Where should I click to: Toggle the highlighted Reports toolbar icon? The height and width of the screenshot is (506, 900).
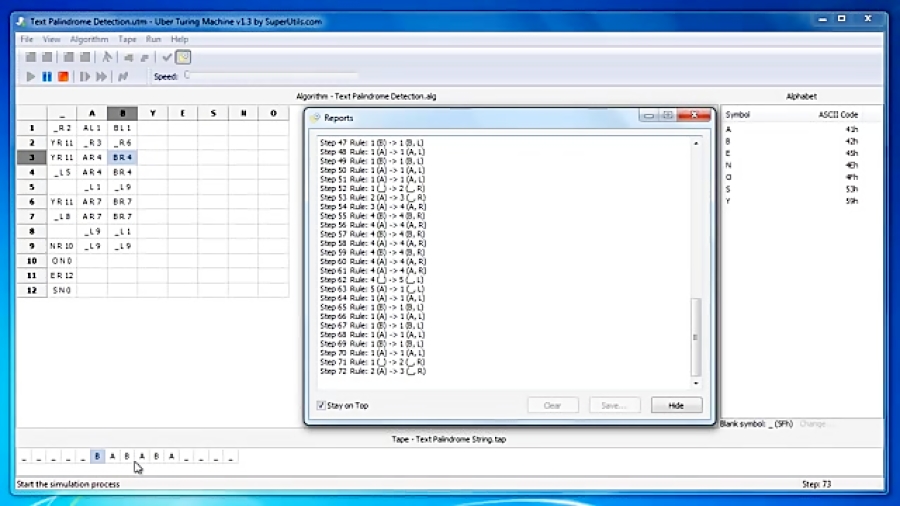tap(183, 58)
